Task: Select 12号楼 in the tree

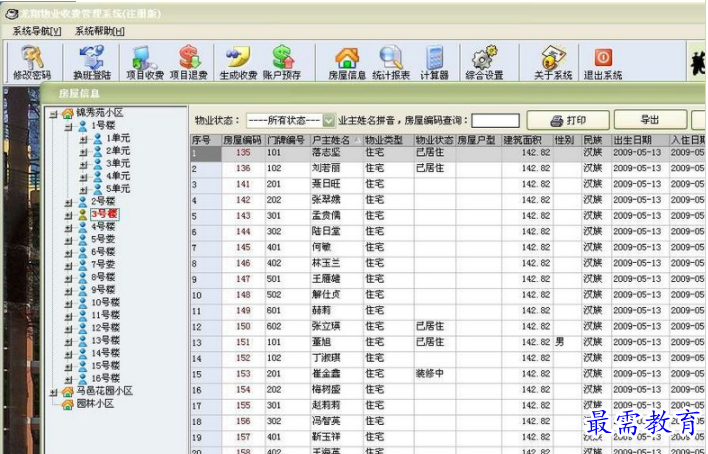Action: (x=106, y=328)
